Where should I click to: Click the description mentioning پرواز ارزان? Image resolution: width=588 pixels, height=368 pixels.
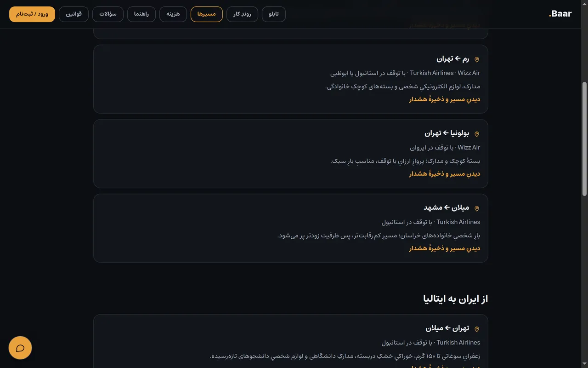click(x=405, y=161)
